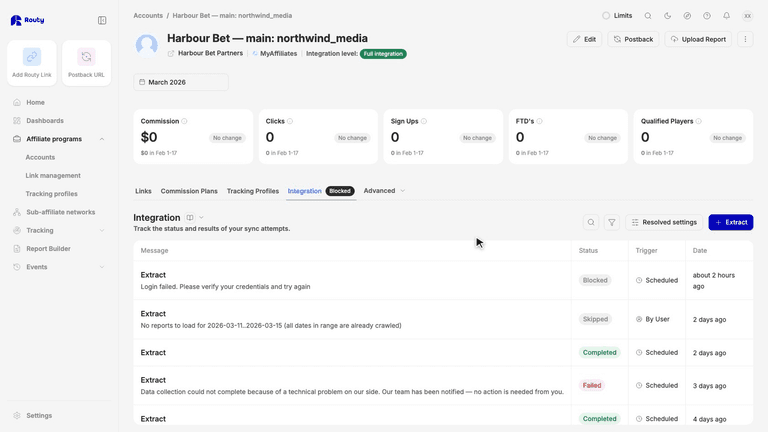Click Date column header
Viewport: 768px width, 432px height.
(x=700, y=250)
